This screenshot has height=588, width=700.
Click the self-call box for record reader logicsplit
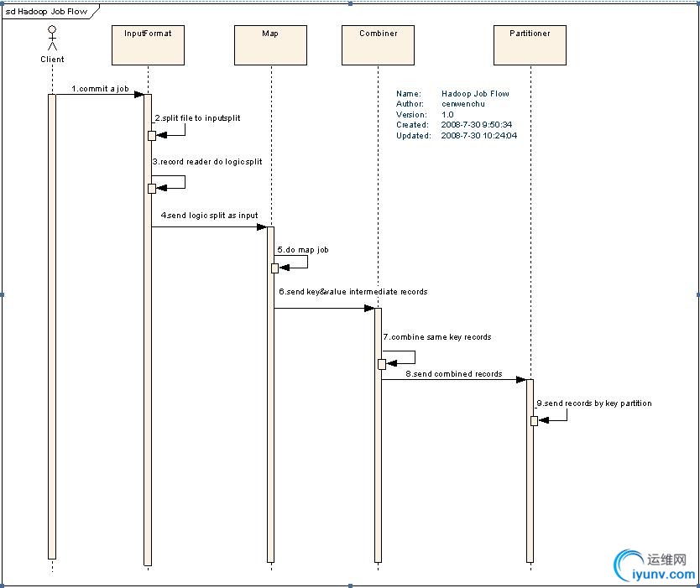coord(152,188)
